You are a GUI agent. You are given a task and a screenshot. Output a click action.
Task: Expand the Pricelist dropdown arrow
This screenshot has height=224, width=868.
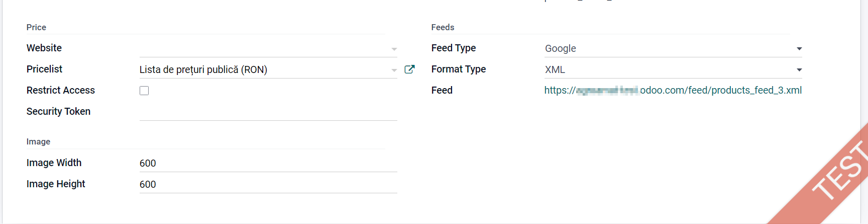(394, 70)
